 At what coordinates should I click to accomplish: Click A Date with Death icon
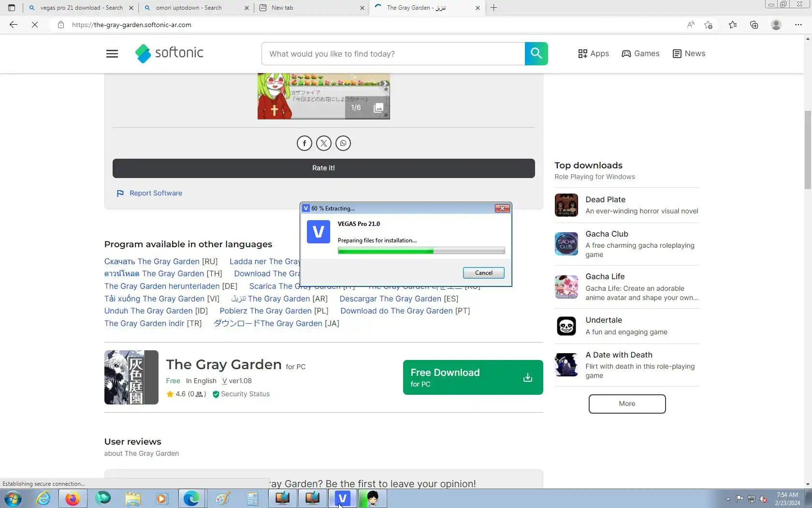[566, 365]
